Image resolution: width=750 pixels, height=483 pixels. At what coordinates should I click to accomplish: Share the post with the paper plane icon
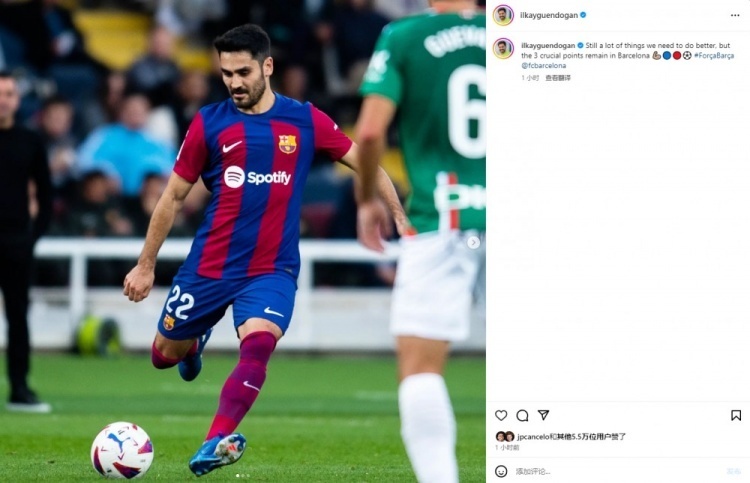543,415
